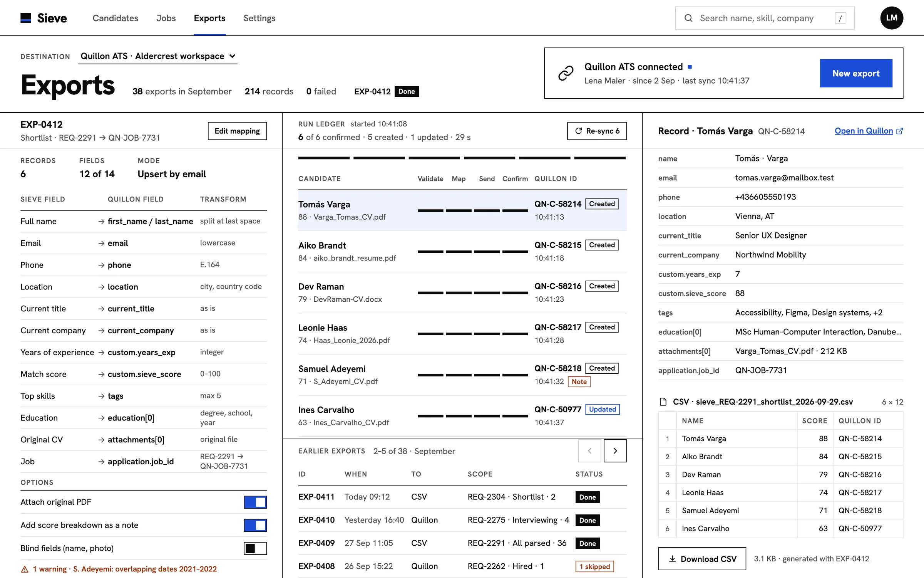Open the Candidates tab
The image size is (924, 578).
(115, 18)
